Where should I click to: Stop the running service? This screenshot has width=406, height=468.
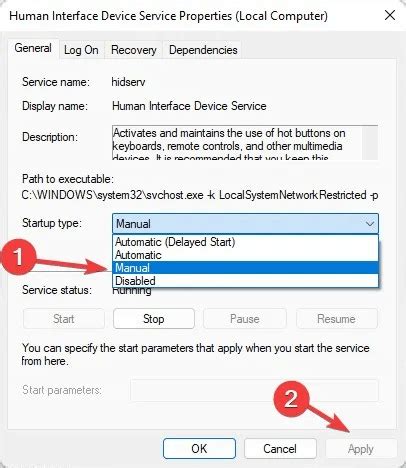click(154, 319)
